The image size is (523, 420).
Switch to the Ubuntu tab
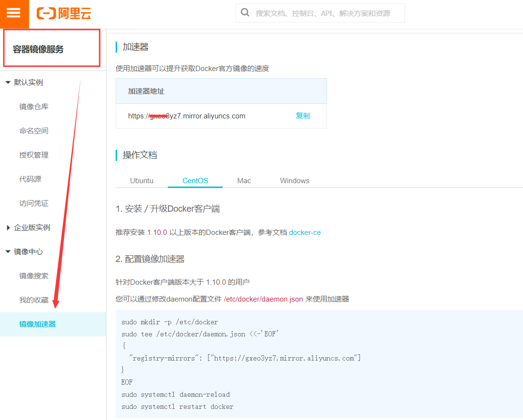[x=142, y=181]
